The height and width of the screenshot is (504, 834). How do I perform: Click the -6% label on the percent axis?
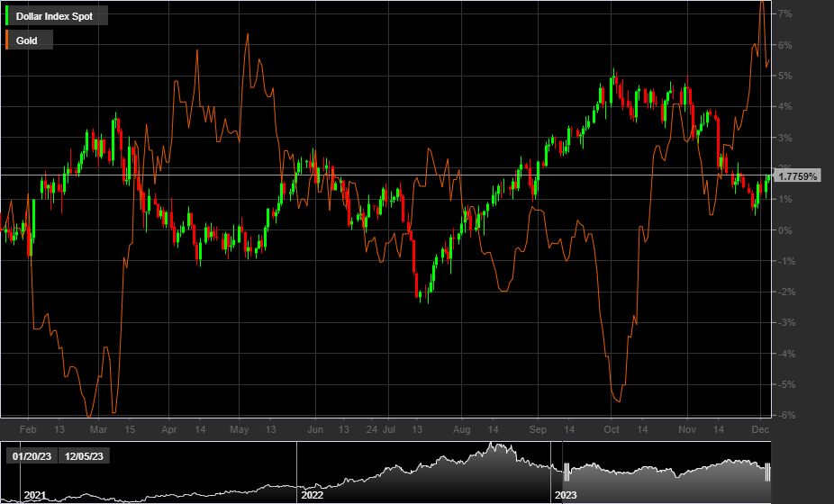click(784, 415)
